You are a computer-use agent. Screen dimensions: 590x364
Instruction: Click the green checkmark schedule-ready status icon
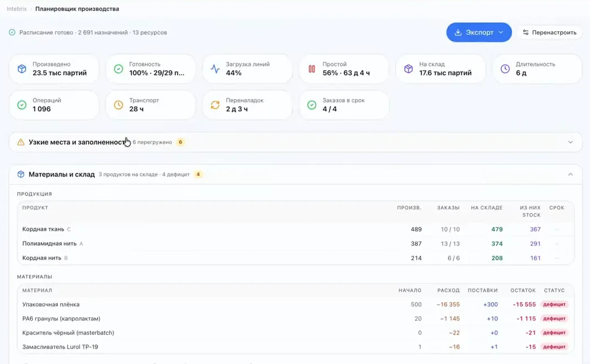[12, 32]
